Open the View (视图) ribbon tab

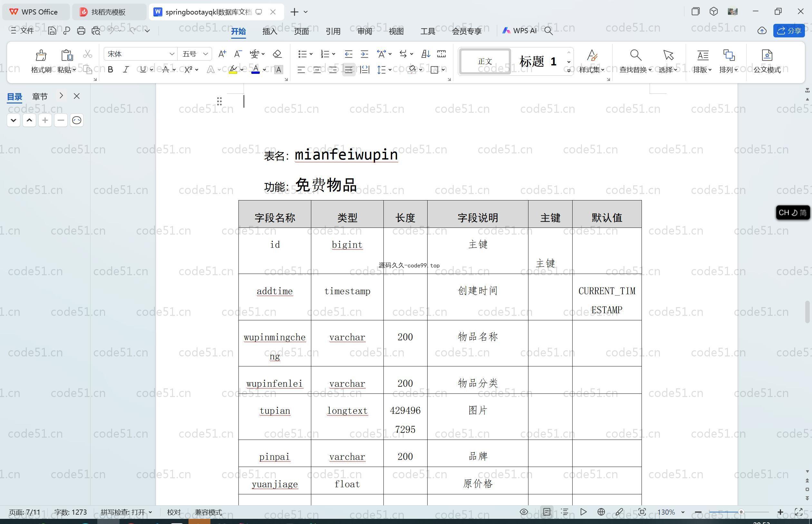coord(396,31)
